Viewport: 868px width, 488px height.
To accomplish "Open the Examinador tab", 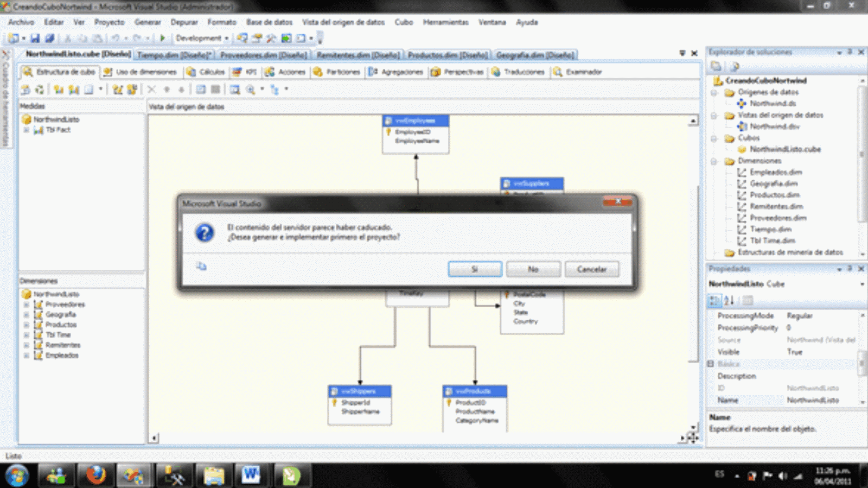I will 577,72.
